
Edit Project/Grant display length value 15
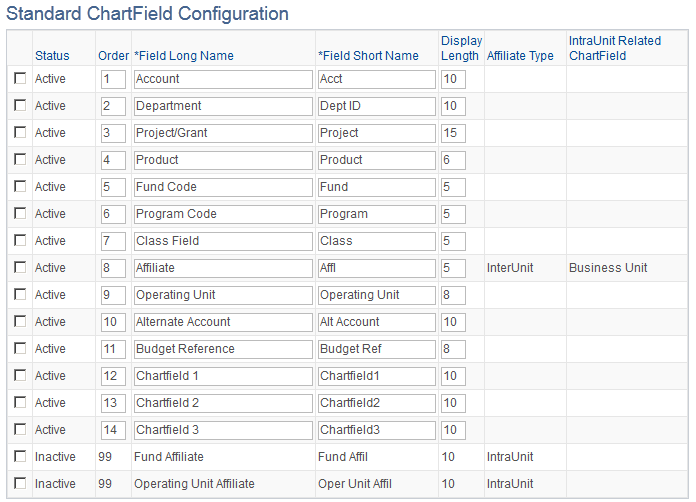point(453,133)
